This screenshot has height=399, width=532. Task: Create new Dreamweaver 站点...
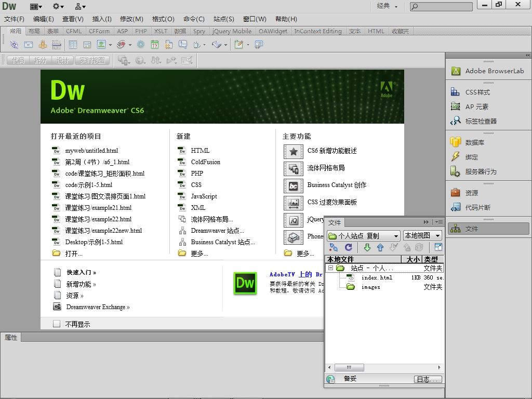211,231
